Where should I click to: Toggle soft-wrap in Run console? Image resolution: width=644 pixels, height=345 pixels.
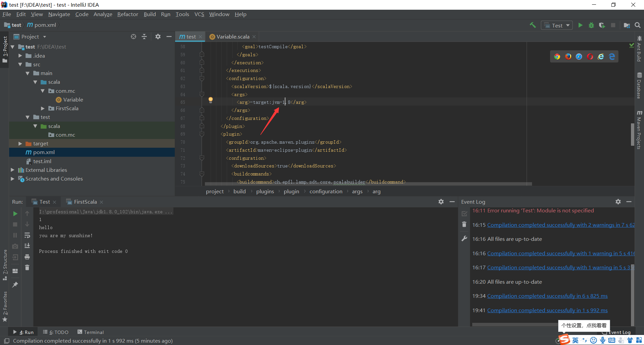pos(27,235)
